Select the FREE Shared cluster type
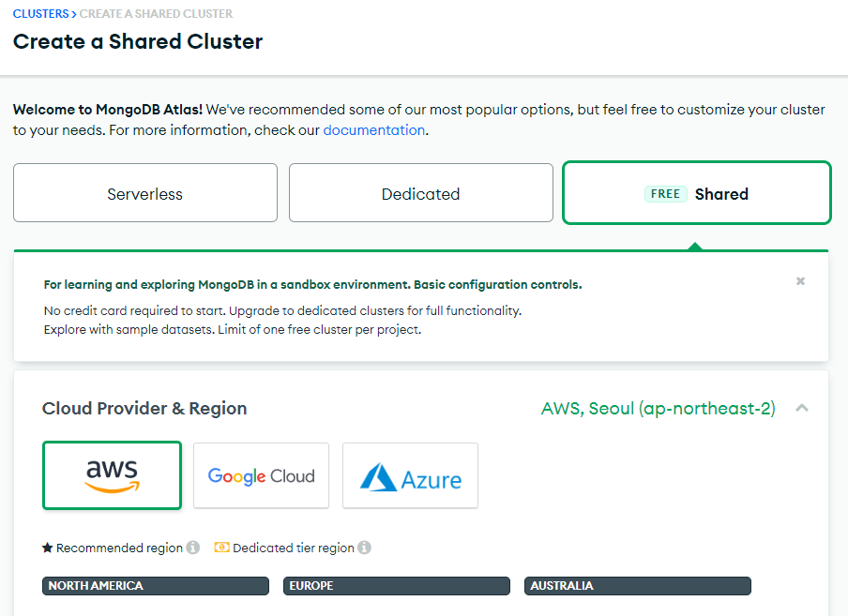The width and height of the screenshot is (848, 616). [697, 193]
